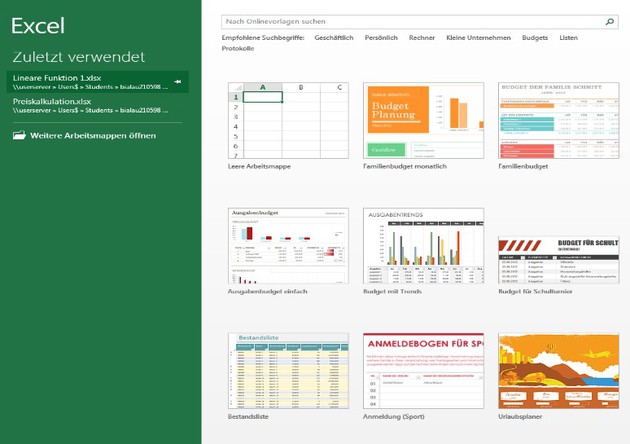
Task: Choose the Budget der Familie Schmitt thumbnail
Action: point(558,121)
